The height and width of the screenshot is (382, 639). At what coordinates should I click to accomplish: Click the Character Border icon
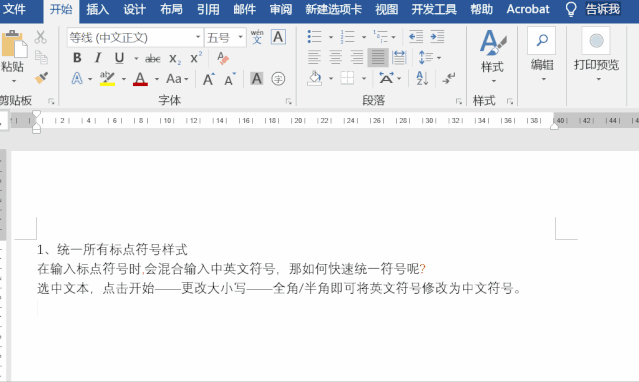[278, 37]
